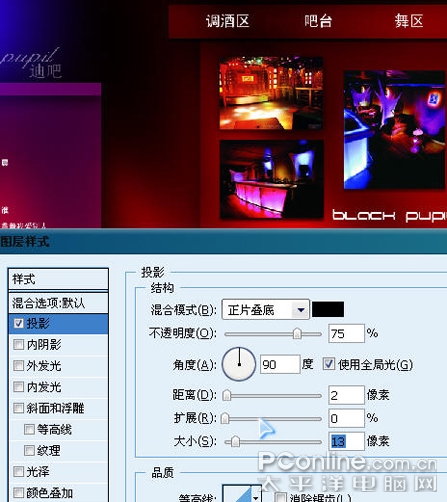Select the 样式 styles list header
The width and height of the screenshot is (447, 502).
point(58,279)
